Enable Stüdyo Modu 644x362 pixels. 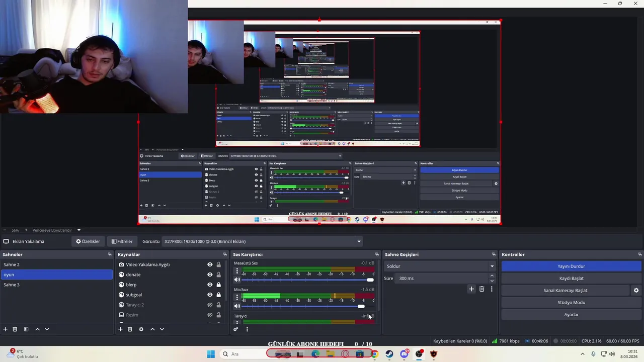(571, 302)
